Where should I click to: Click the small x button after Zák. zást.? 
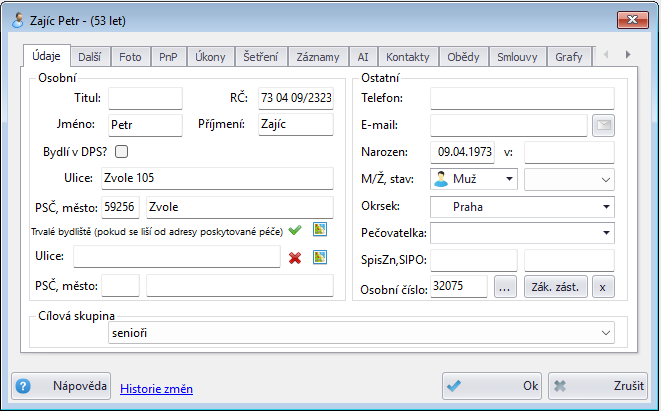[x=603, y=287]
